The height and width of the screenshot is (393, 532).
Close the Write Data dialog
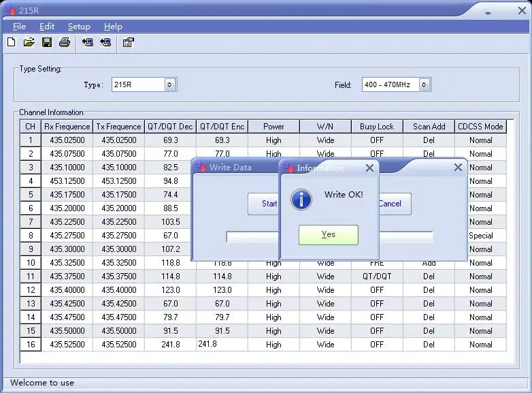click(458, 167)
